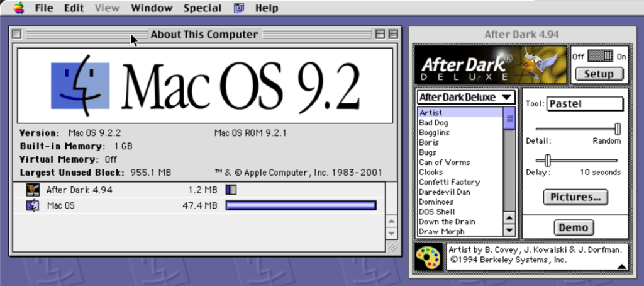Open the Apple menu icon
Screen dimensions: 644x286
19,8
